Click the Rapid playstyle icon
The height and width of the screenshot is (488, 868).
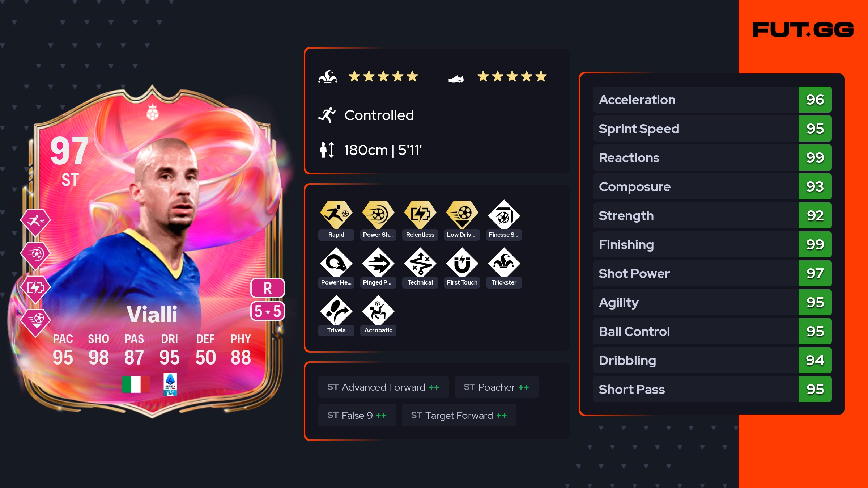(336, 215)
